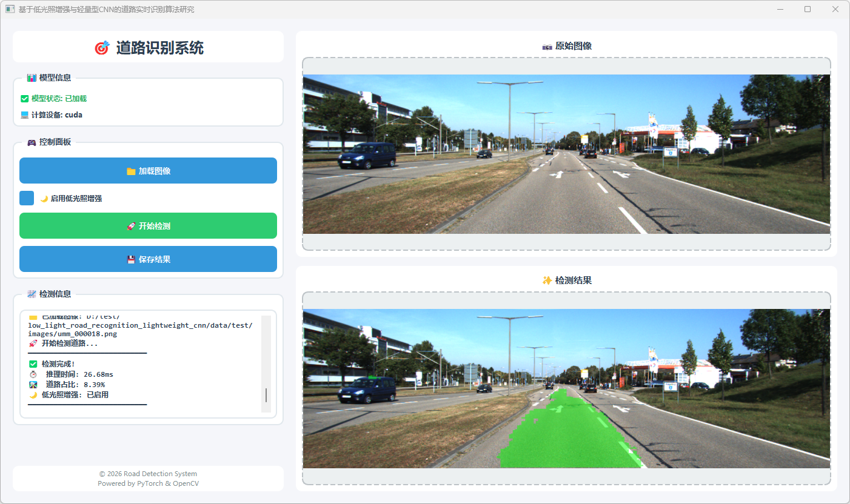Click the target icon beside 道路识别系统
Viewport: 850px width, 504px height.
coord(102,48)
